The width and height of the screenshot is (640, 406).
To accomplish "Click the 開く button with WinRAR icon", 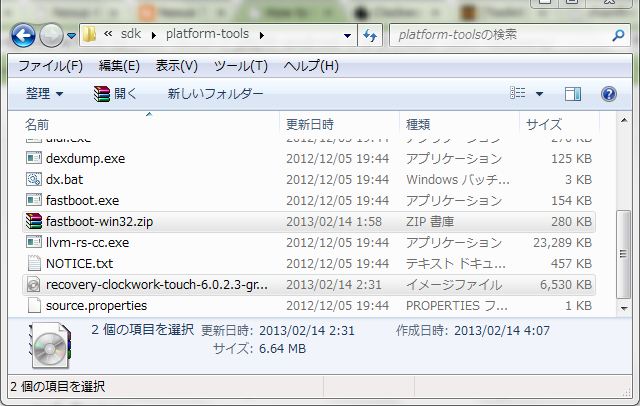I will click(115, 94).
